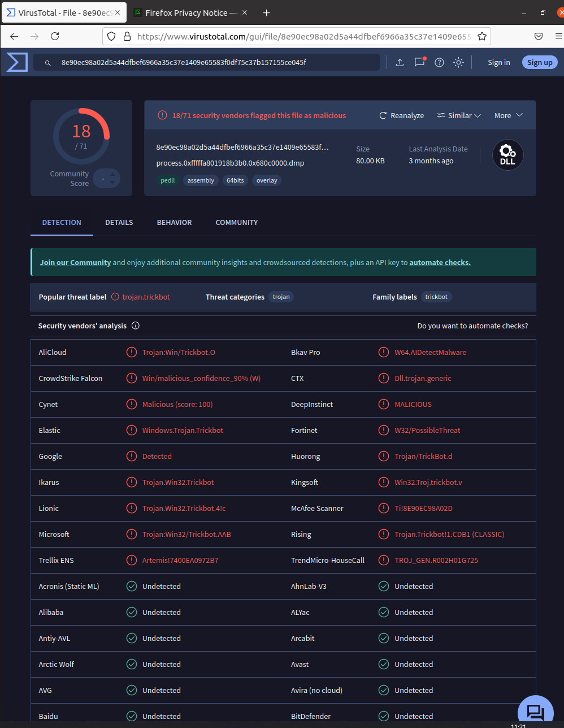Open the Join our Community link
Image resolution: width=564 pixels, height=728 pixels.
click(x=75, y=262)
